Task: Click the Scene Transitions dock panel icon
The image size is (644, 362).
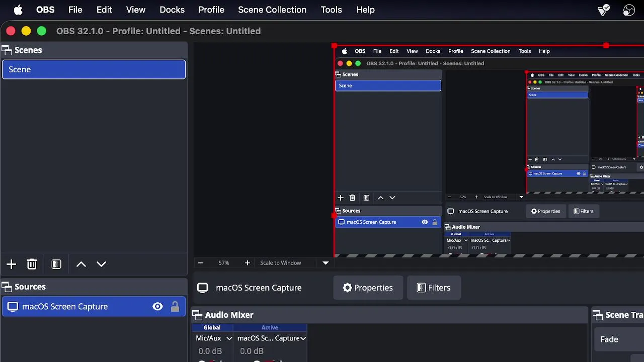Action: coord(598,315)
